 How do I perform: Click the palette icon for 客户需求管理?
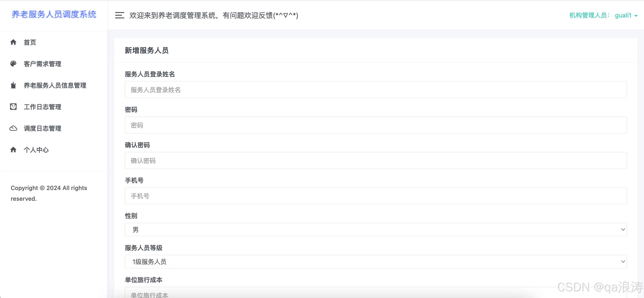13,64
